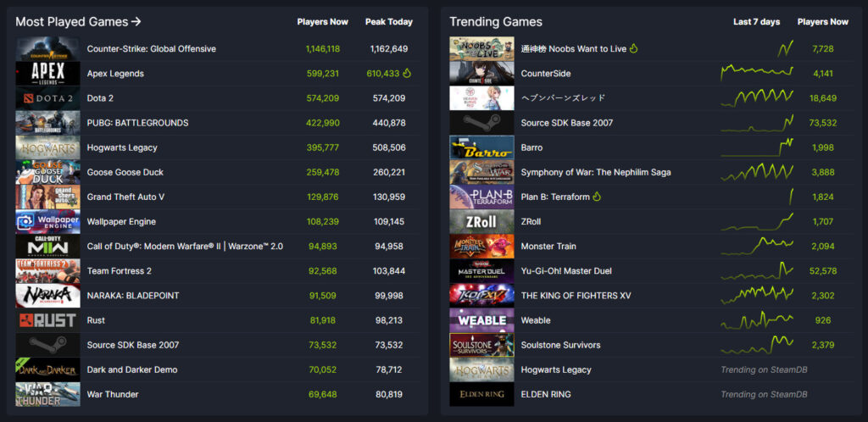Click the Source SDK Base 2007 Steam icon in Trending
Screen dimensions: 868x422
click(x=481, y=123)
